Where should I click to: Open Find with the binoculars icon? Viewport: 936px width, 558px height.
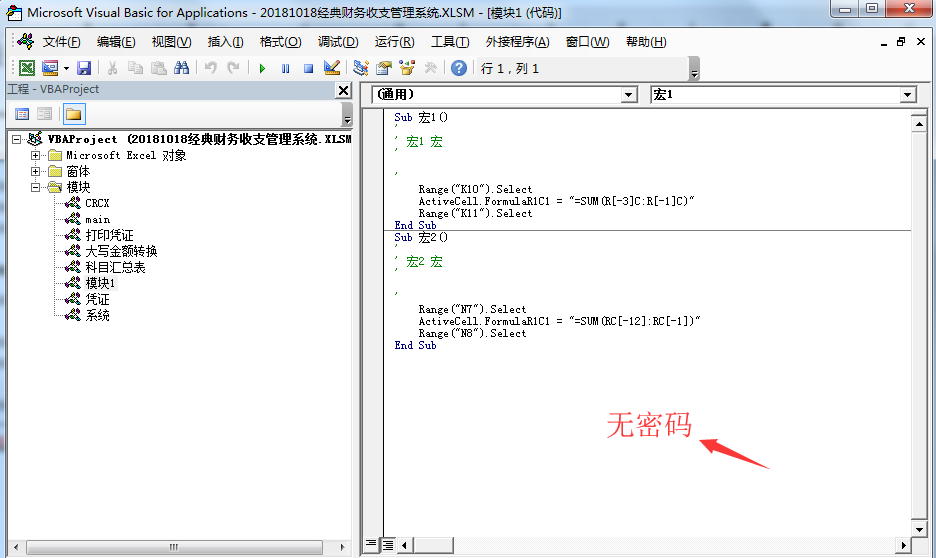(181, 68)
